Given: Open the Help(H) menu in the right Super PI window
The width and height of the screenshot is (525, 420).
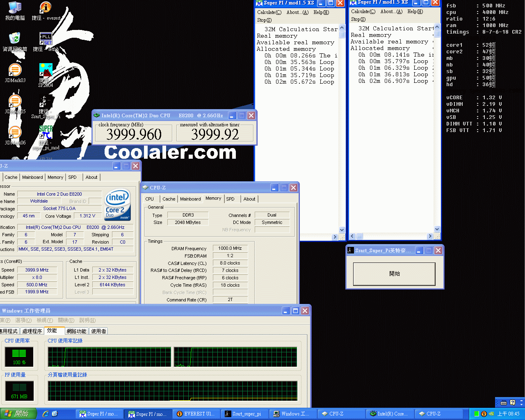Looking at the screenshot, I should click(x=415, y=11).
